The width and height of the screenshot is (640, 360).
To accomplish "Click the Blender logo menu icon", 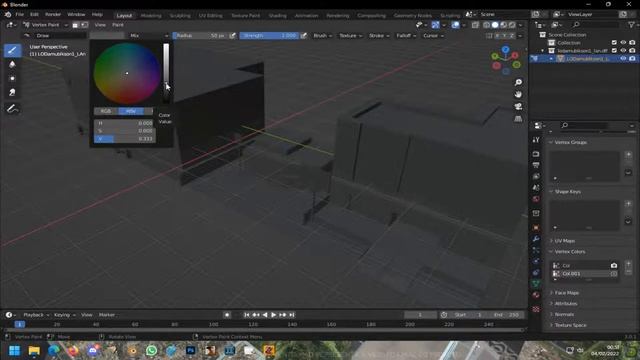I will tap(8, 14).
